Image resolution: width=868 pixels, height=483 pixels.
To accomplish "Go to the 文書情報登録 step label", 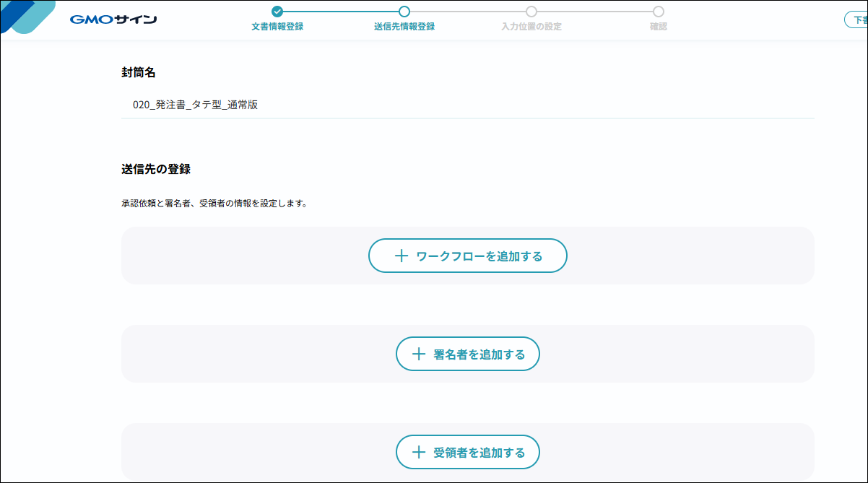I will [277, 27].
